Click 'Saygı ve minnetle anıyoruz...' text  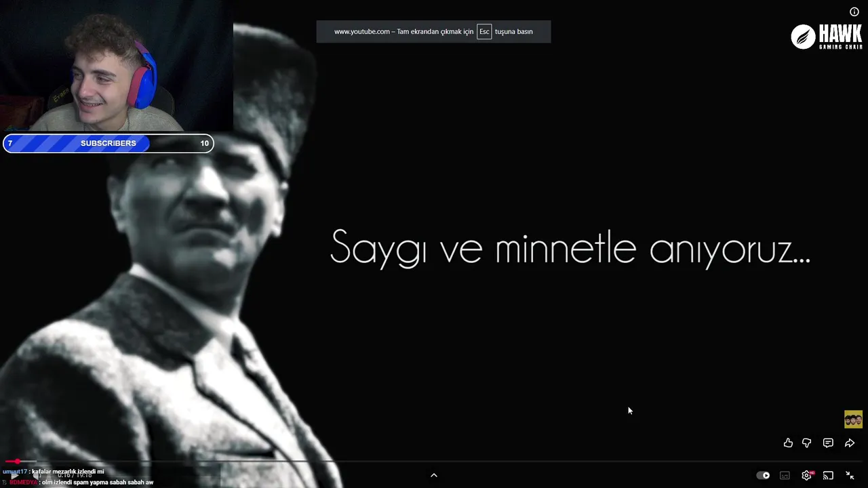570,248
